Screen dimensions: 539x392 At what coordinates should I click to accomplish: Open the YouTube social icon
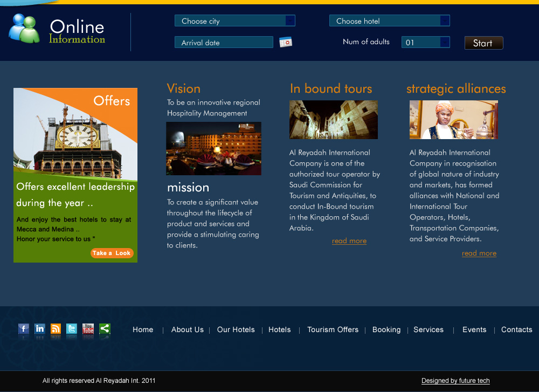pos(88,329)
